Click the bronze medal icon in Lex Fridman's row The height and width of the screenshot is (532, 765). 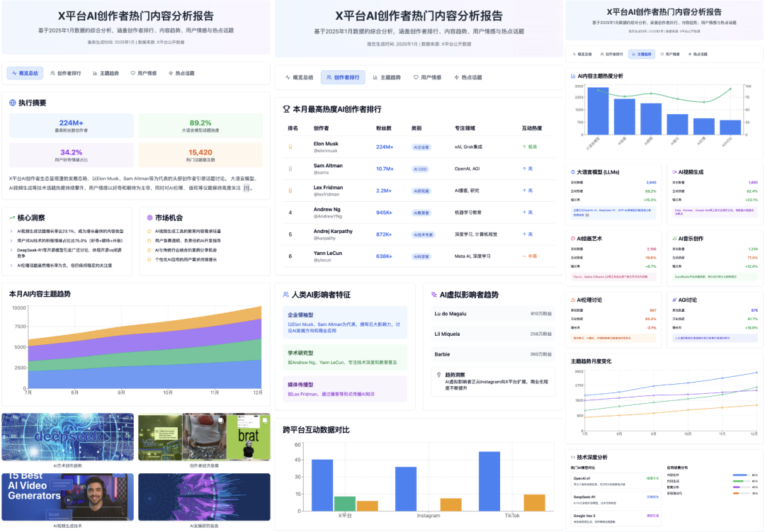290,191
